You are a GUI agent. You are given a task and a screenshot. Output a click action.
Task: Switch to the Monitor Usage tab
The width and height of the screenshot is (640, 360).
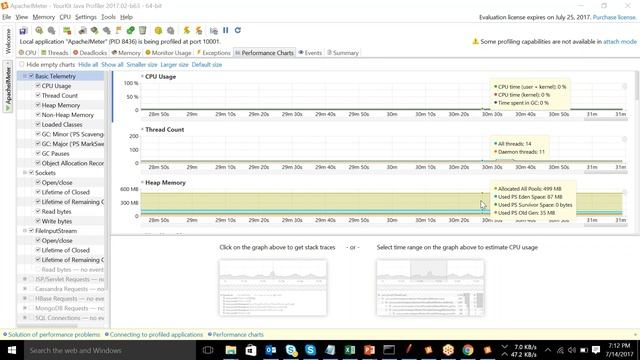(x=169, y=53)
